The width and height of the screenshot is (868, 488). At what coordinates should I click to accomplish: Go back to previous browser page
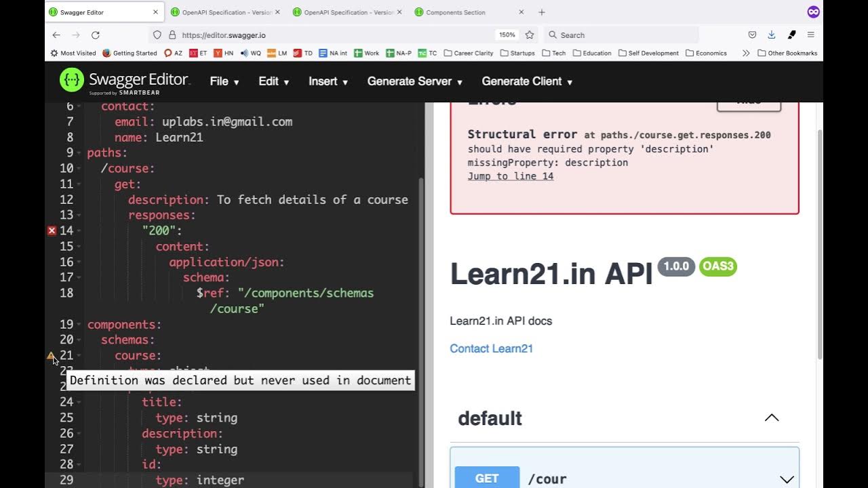click(x=56, y=35)
